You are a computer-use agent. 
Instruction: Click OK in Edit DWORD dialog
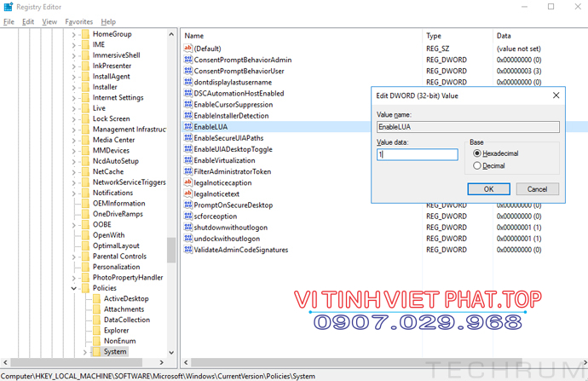(489, 189)
